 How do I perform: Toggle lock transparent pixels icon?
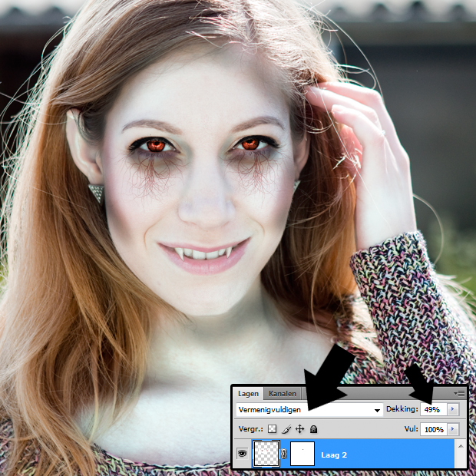[x=272, y=429]
